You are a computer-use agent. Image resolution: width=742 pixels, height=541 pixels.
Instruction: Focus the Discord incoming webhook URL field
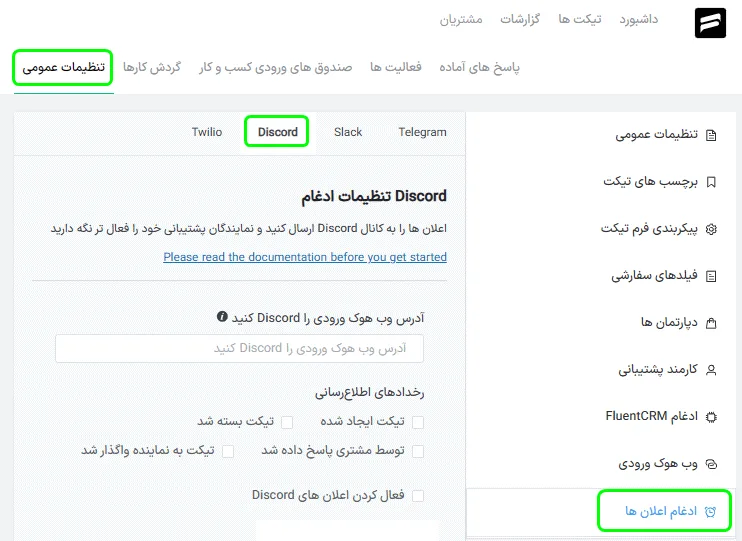point(239,349)
